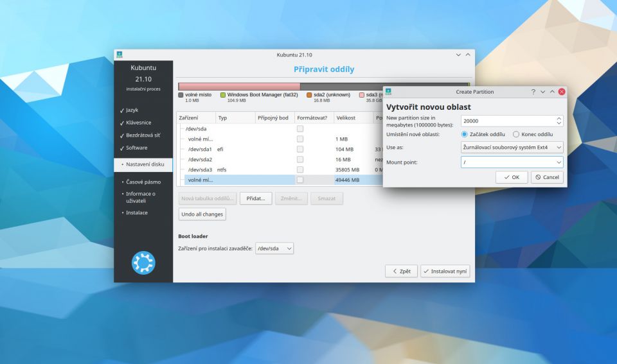Image resolution: width=617 pixels, height=364 pixels.
Task: Click the pink sda3 segment in partition bar
Action: tap(239, 87)
